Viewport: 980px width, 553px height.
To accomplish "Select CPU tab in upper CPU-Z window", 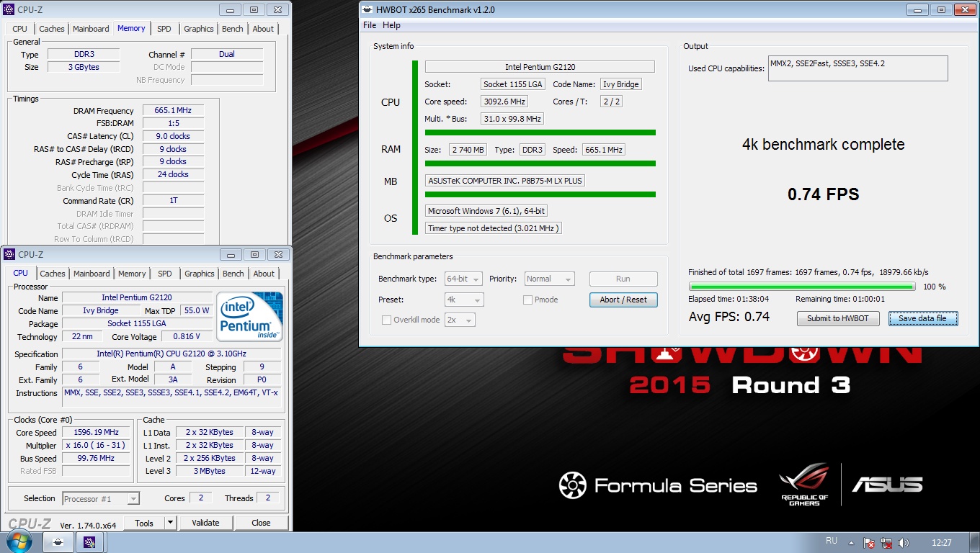I will [x=20, y=29].
